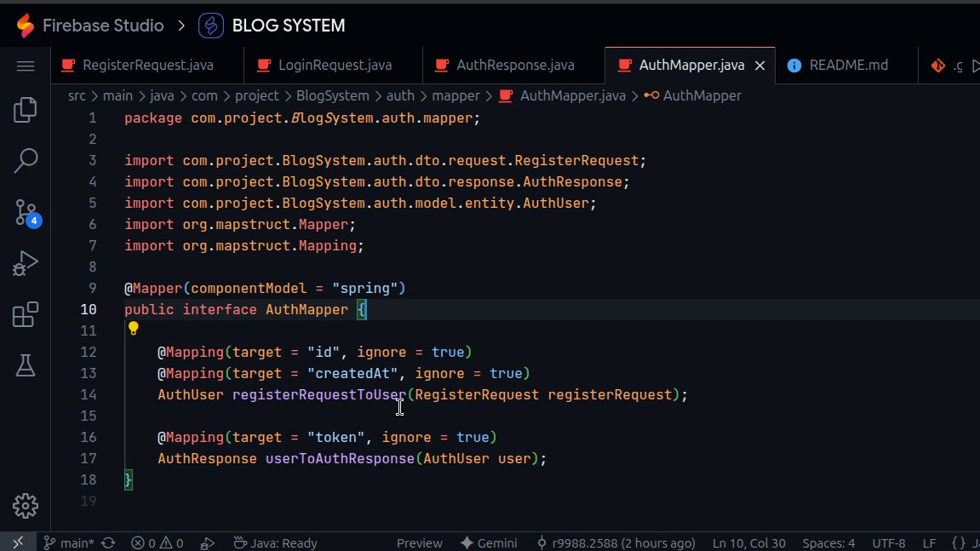
Task: Click 'java' in the breadcrumb path
Action: (162, 95)
